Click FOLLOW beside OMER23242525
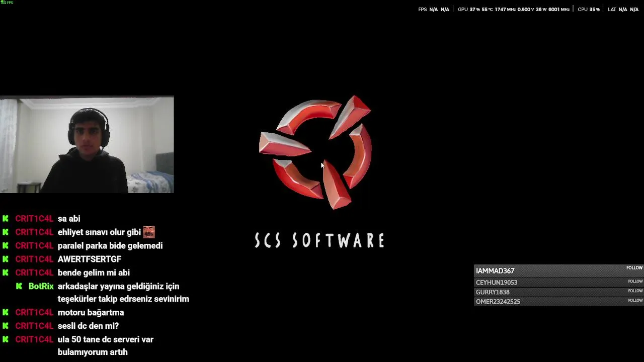Image resolution: width=644 pixels, height=362 pixels. [x=635, y=301]
